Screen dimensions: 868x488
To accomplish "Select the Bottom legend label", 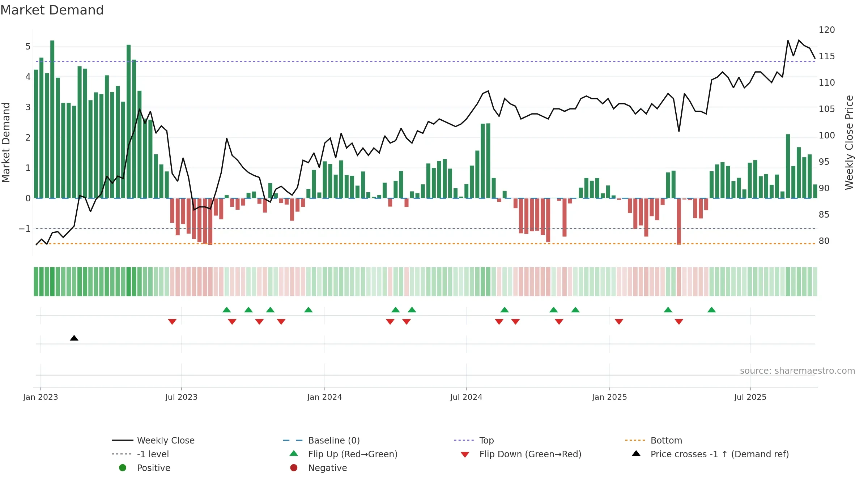I will coord(666,440).
